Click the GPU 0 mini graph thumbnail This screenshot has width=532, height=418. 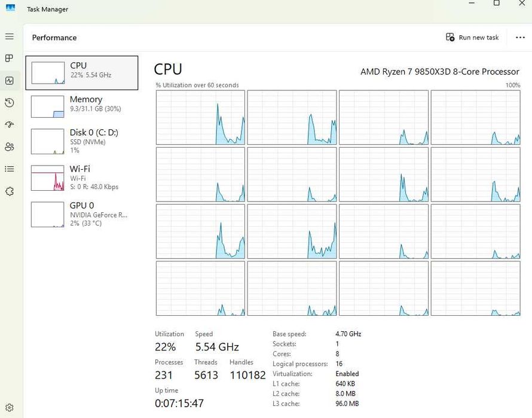47,214
